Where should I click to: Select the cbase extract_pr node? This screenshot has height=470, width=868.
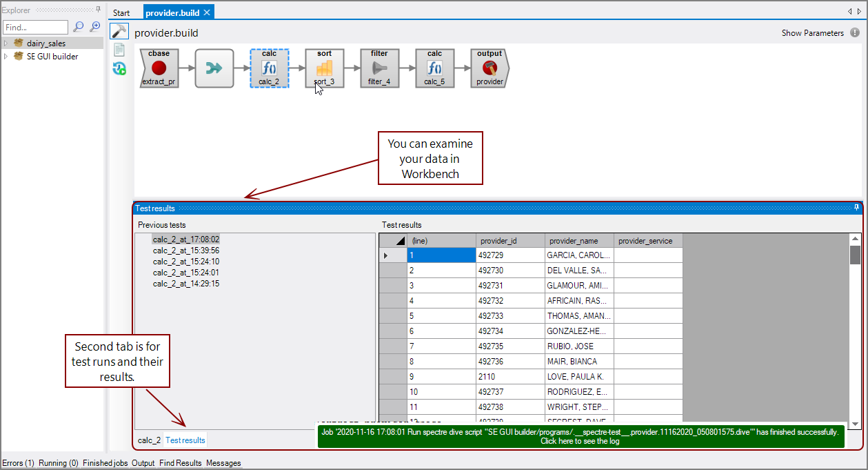[x=159, y=68]
